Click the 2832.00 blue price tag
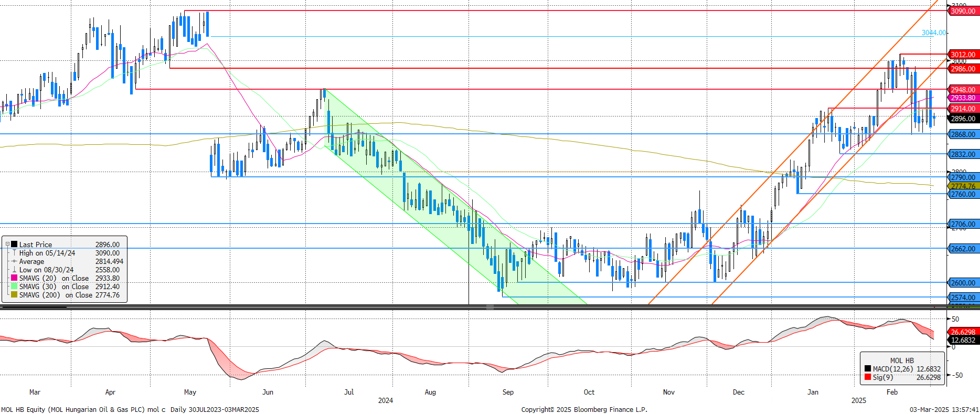980x414 pixels. coord(964,154)
